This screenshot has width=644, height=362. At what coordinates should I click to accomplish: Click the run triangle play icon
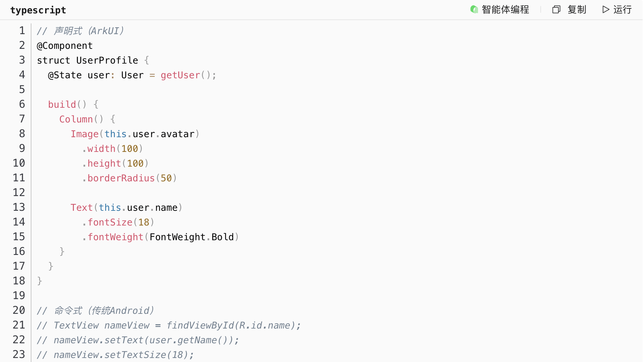(606, 9)
